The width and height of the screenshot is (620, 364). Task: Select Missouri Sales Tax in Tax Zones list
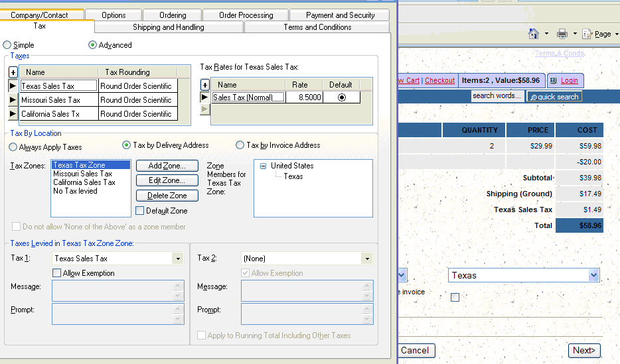coord(82,174)
